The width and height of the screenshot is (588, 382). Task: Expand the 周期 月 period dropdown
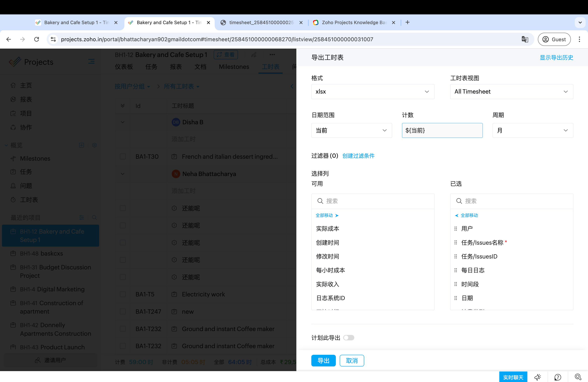point(533,130)
